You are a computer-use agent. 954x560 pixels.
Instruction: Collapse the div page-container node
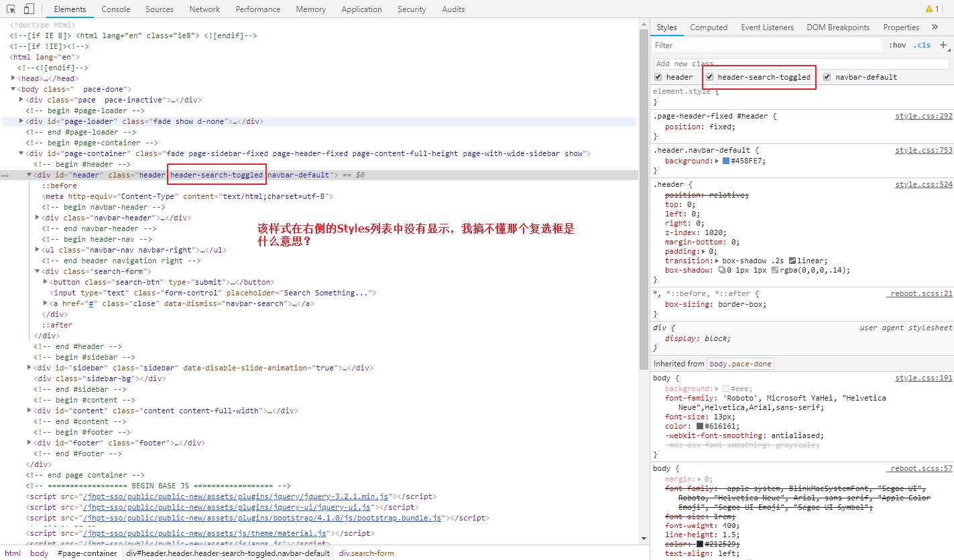[21, 153]
